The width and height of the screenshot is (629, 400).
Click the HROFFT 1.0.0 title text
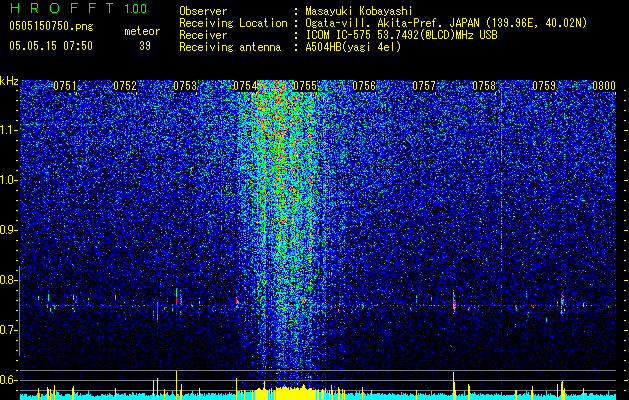pyautogui.click(x=78, y=8)
